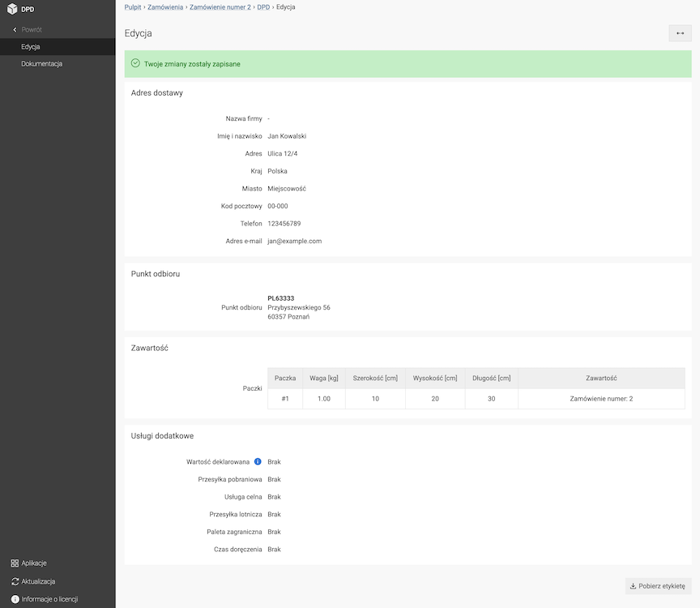This screenshot has width=700, height=608.
Task: Follow the Zamówienia breadcrumb link
Action: 165,7
